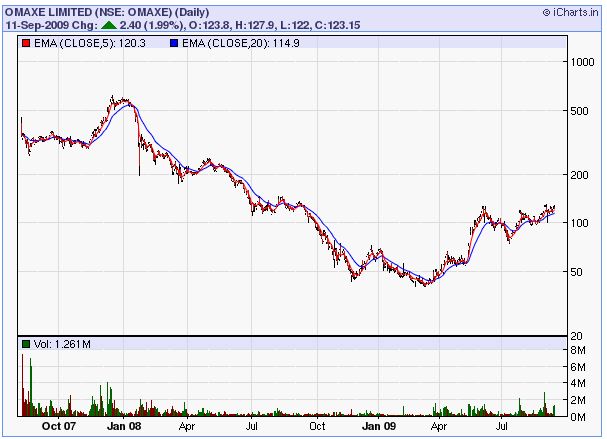Viewport: 607px width, 439px height.
Task: Click the high price H:127.9
Action: (x=255, y=26)
